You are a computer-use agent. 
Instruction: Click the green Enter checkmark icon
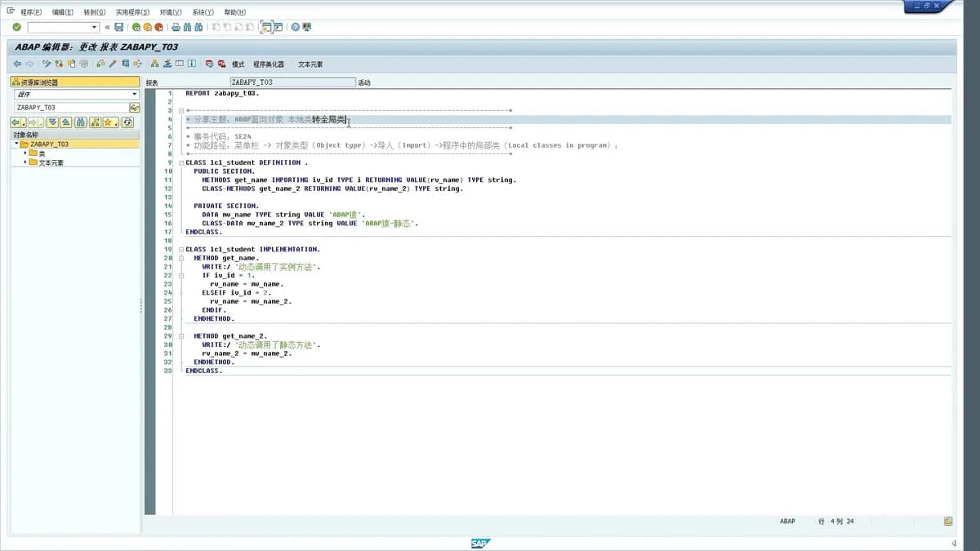coord(16,27)
